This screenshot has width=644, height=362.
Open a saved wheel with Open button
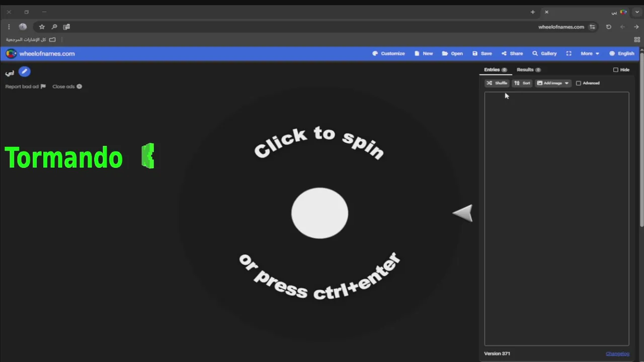coord(452,53)
